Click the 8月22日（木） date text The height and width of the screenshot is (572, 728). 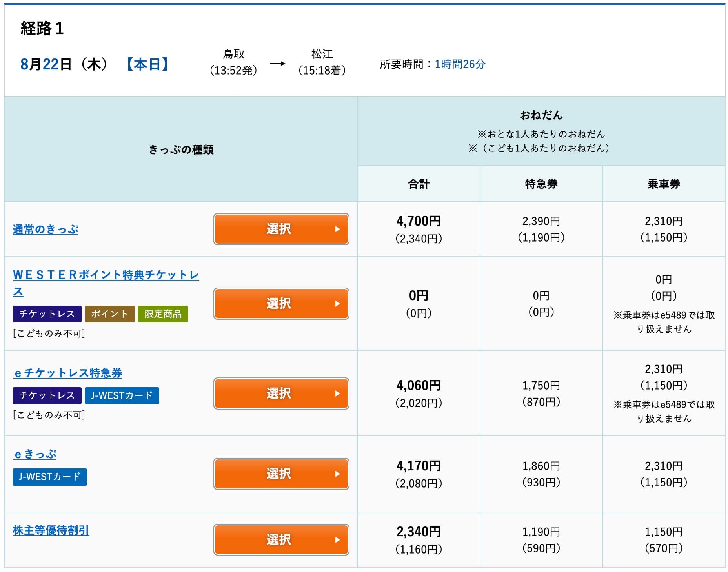[x=64, y=64]
